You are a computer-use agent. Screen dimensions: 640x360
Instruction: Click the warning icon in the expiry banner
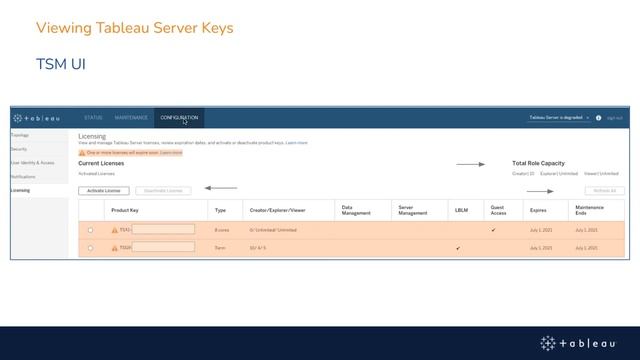click(82, 153)
